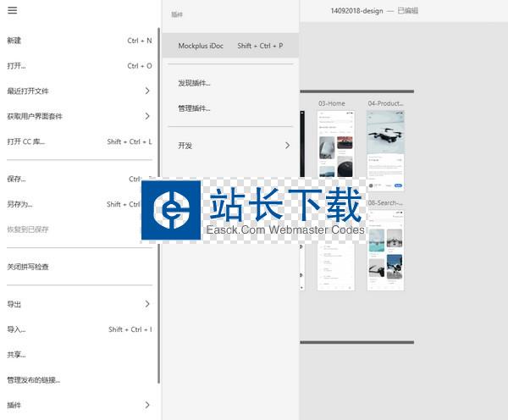Choose 另存为... in the menu
The image size is (508, 420).
(x=19, y=204)
